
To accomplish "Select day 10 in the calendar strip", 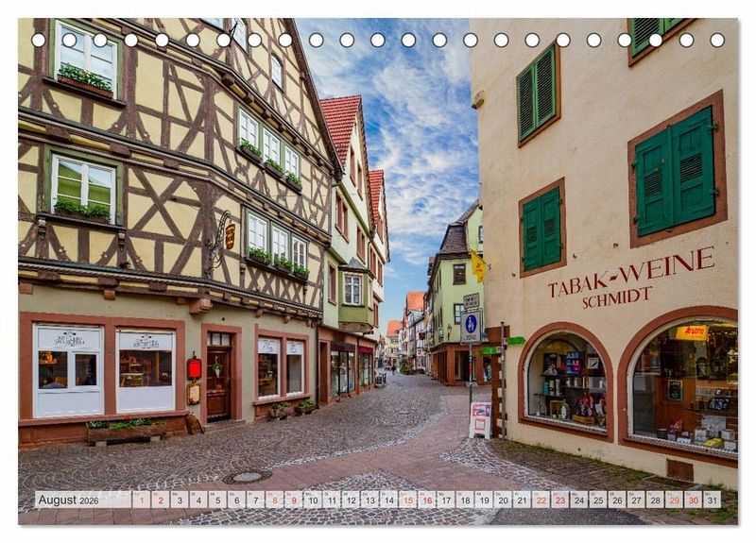I will coord(313,500).
